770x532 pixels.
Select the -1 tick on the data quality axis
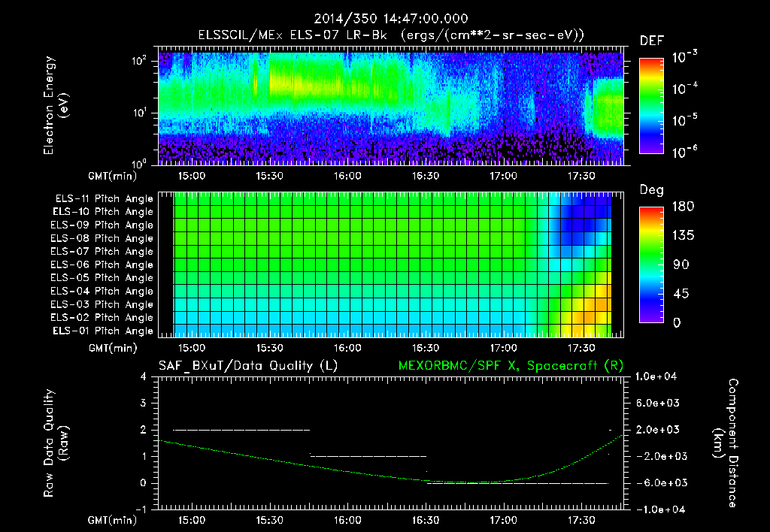point(141,509)
